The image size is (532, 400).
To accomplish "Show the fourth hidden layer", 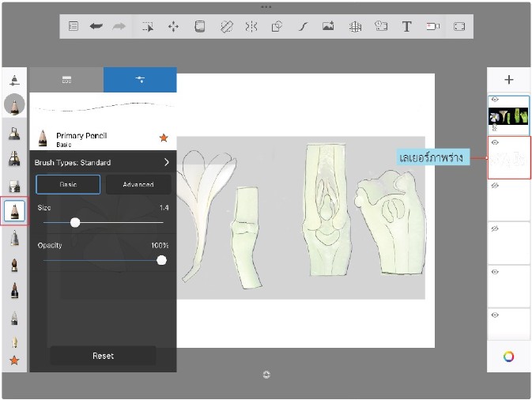I will tap(495, 228).
